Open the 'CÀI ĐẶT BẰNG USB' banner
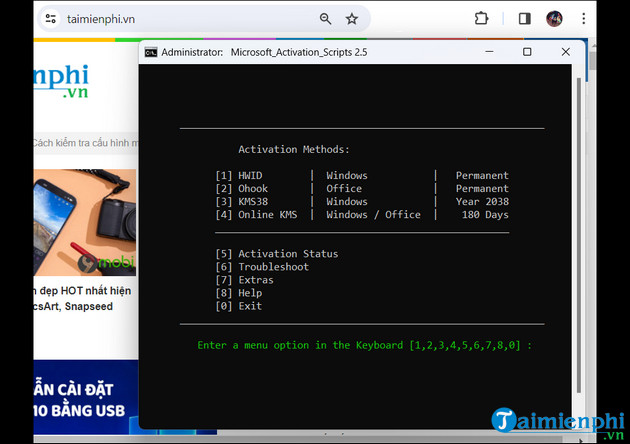This screenshot has height=444, width=630. click(x=86, y=397)
